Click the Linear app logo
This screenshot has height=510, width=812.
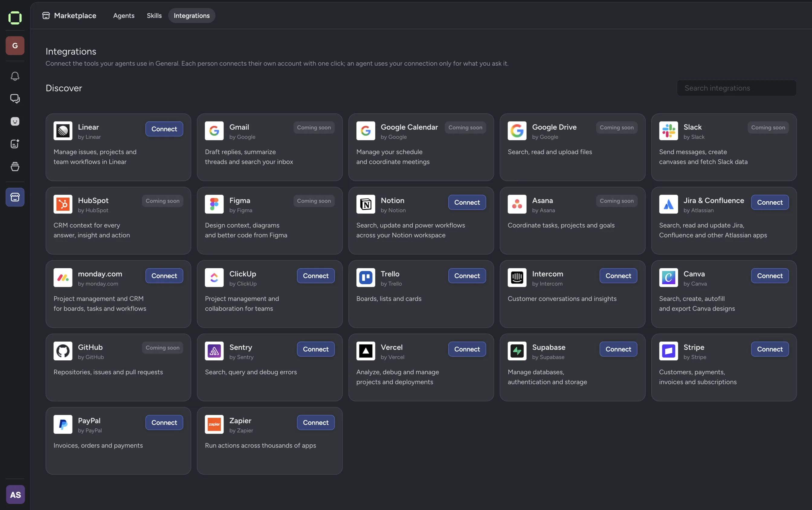(63, 131)
